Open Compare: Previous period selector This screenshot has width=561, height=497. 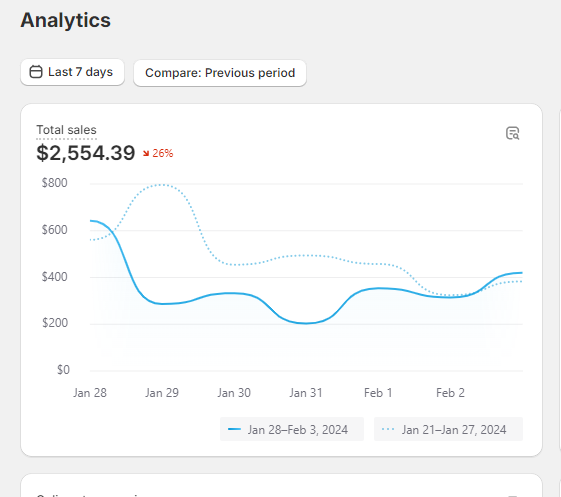(x=220, y=73)
